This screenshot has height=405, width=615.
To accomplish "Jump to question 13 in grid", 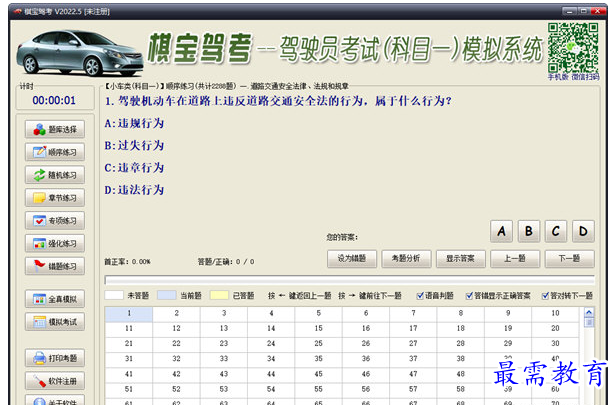I will coord(224,328).
